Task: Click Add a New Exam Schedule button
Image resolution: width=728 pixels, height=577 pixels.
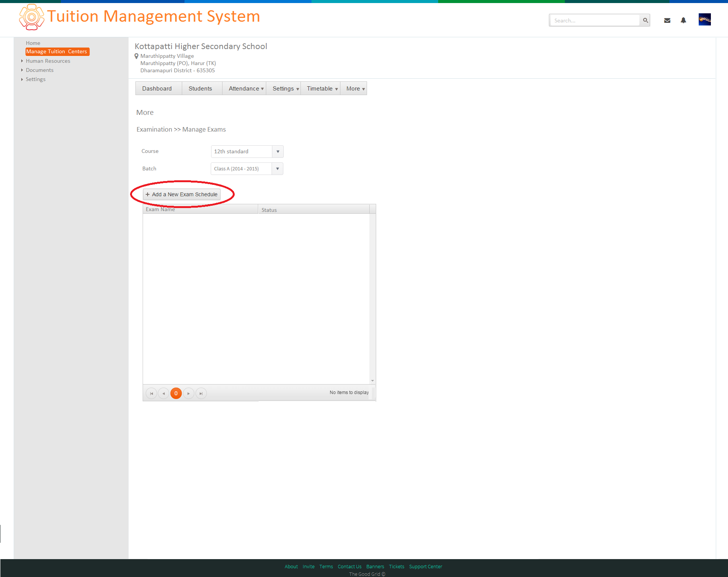Action: point(182,194)
